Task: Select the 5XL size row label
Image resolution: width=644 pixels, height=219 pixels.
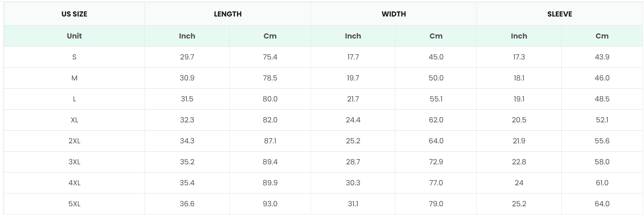Action: [x=74, y=204]
